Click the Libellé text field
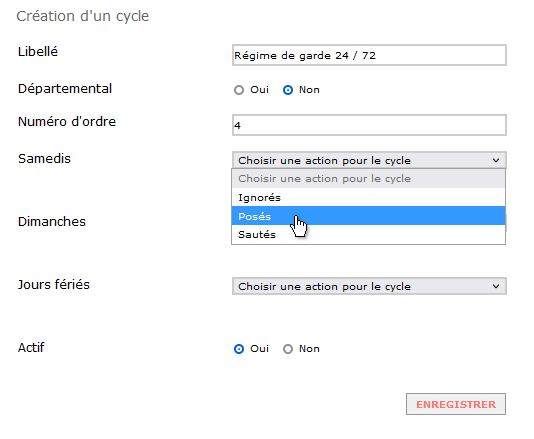The width and height of the screenshot is (534, 439). click(369, 55)
